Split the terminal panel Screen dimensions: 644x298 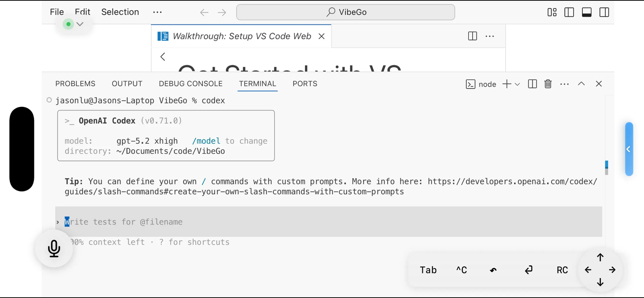[532, 84]
